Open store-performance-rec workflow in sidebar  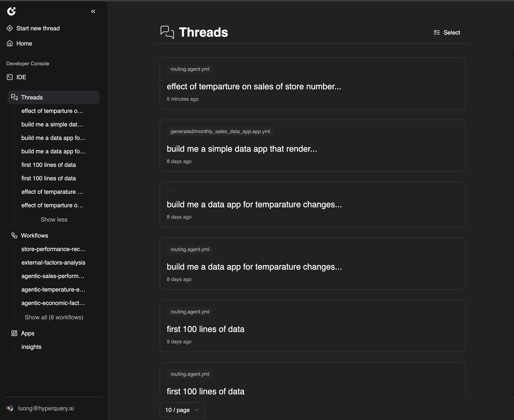[x=53, y=249]
